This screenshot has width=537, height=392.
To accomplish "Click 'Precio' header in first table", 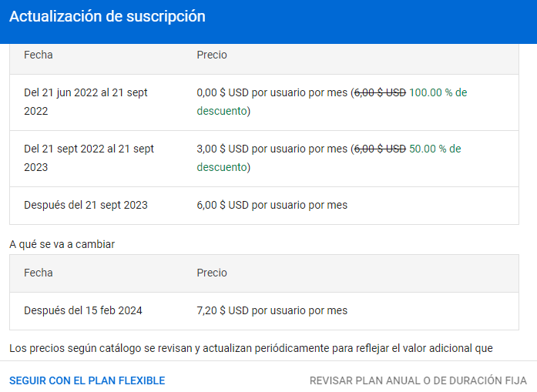I will (212, 55).
